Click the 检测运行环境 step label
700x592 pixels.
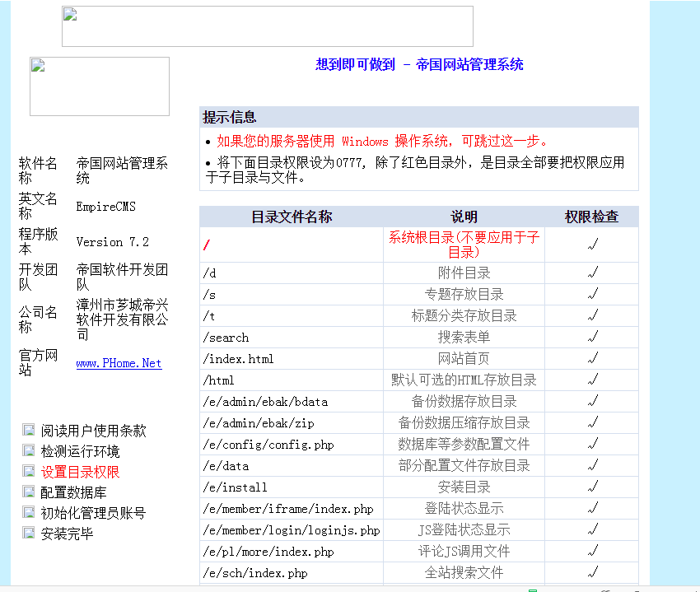tap(80, 451)
